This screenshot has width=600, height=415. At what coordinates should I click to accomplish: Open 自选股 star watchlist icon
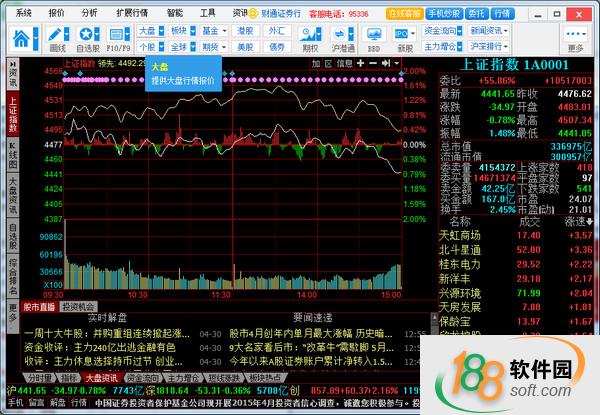click(85, 34)
